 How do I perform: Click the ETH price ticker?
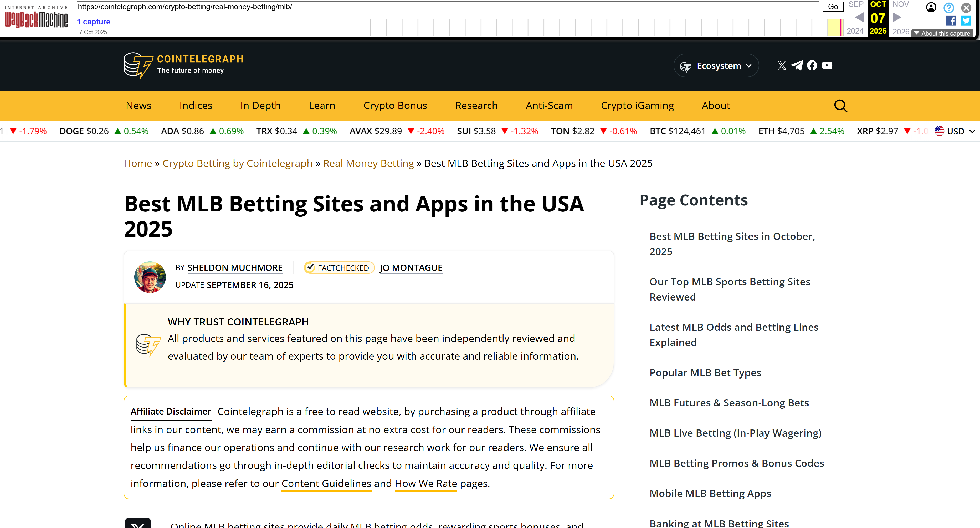tap(801, 131)
